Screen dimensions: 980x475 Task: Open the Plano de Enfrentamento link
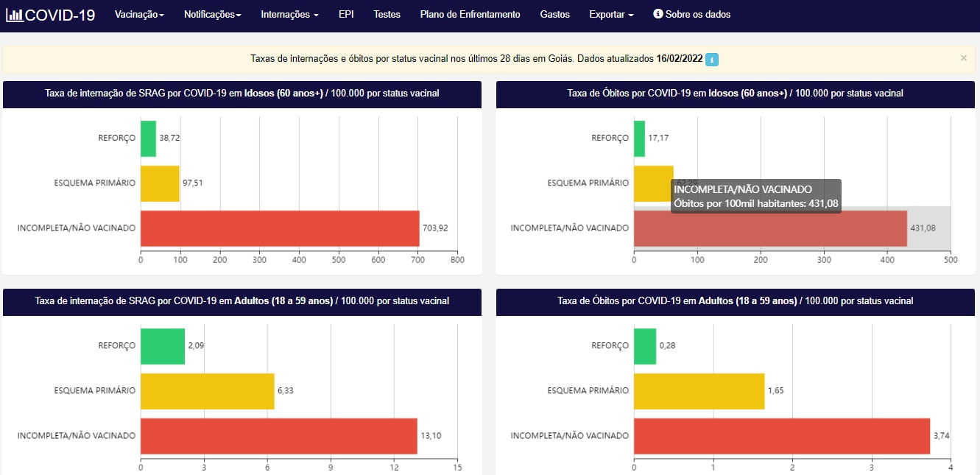pyautogui.click(x=470, y=14)
